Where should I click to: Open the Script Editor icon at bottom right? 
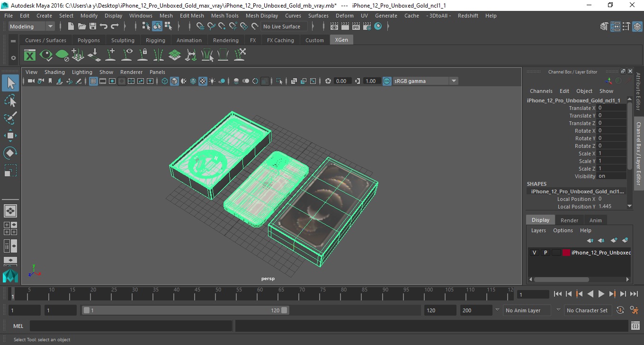[635, 326]
